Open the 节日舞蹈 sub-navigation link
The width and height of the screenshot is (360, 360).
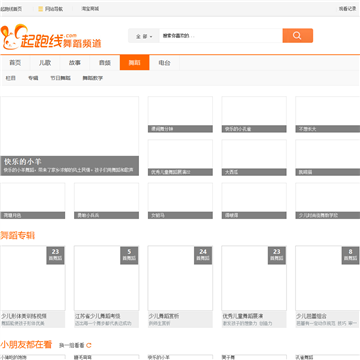pyautogui.click(x=60, y=78)
